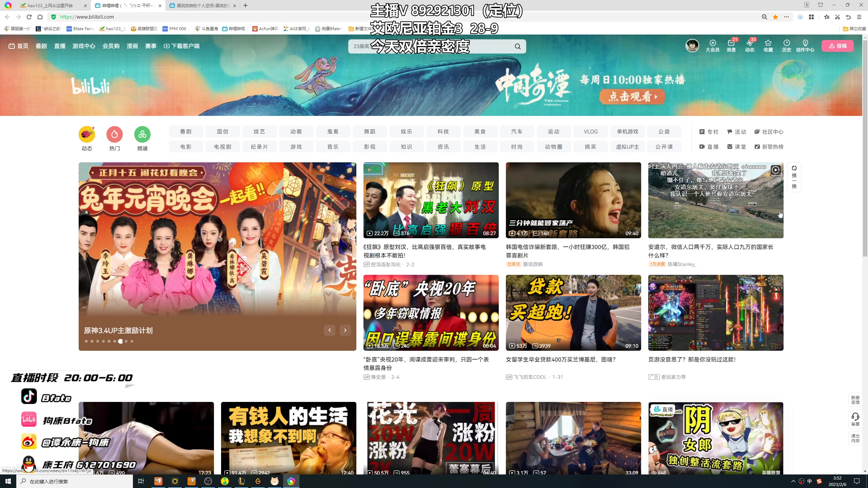Open the 科技 category link
This screenshot has width=868, height=488.
(443, 131)
